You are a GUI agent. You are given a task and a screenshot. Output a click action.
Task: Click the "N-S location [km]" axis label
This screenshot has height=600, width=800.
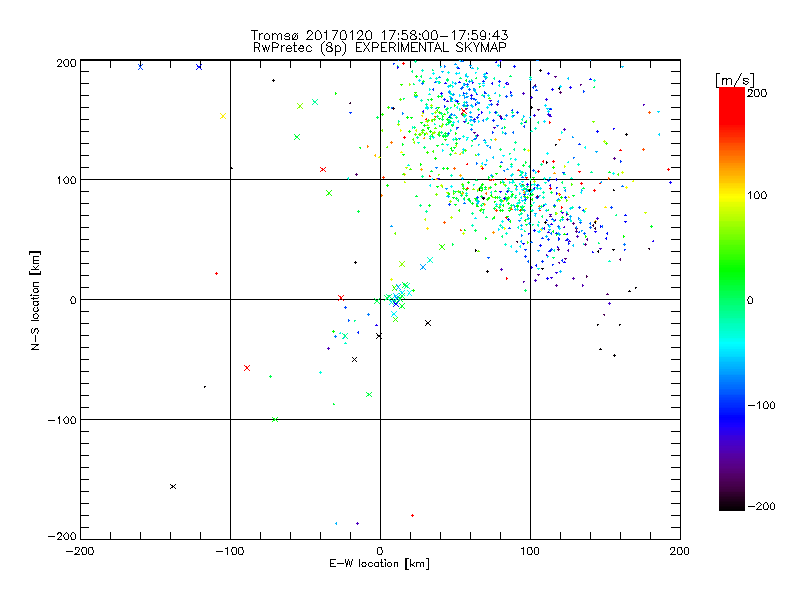pyautogui.click(x=35, y=300)
